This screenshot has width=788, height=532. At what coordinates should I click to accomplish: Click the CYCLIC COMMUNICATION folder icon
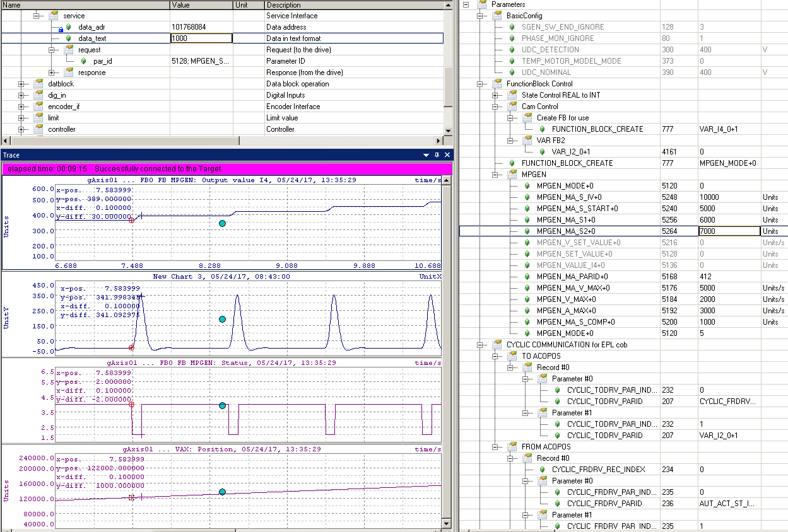click(x=497, y=344)
